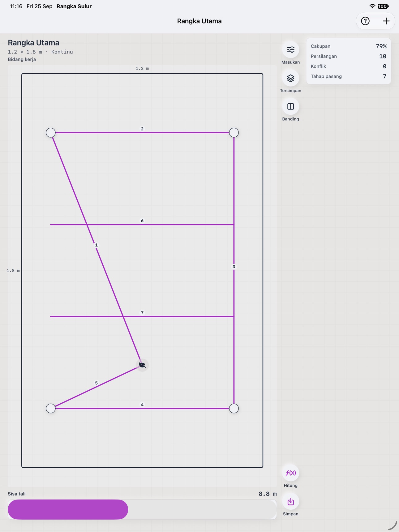Tap the Hitung f(x) calculate button

[x=290, y=473]
